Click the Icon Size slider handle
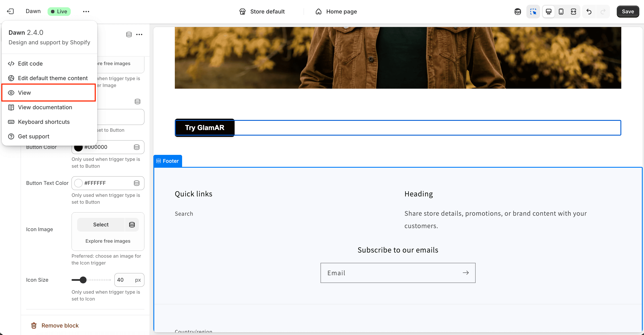Image resolution: width=644 pixels, height=335 pixels. [x=83, y=280]
